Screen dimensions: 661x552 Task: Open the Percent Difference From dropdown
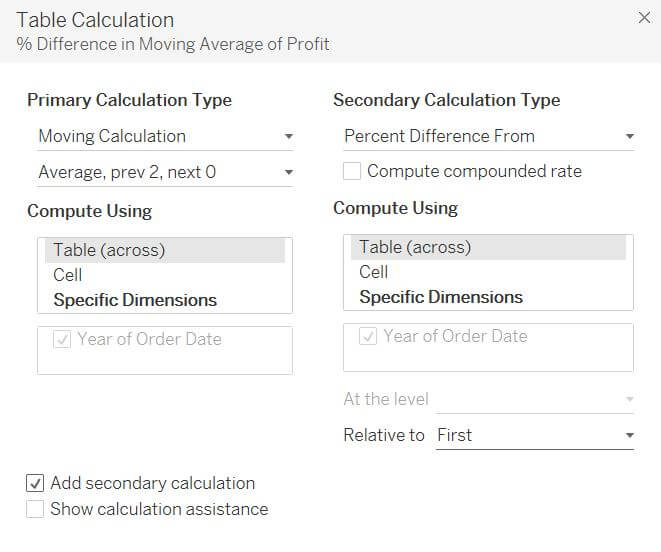(489, 136)
